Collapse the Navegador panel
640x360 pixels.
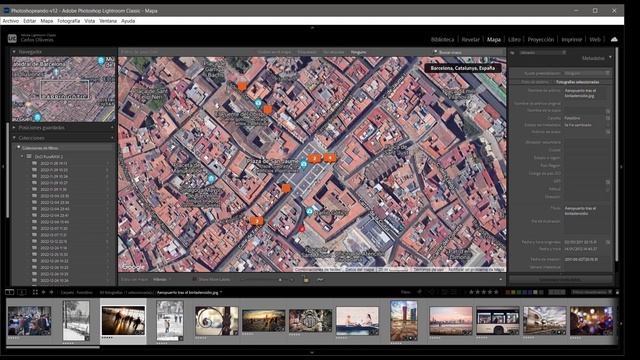click(x=14, y=52)
